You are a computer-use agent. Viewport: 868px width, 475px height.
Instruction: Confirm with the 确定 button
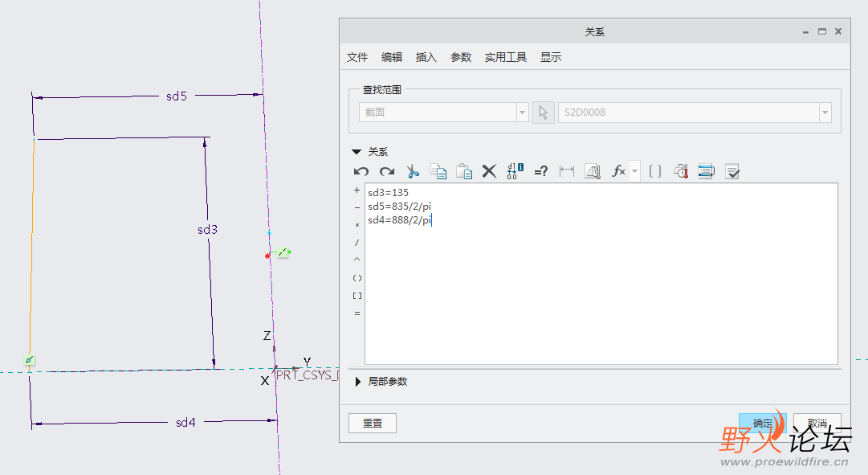click(x=762, y=424)
